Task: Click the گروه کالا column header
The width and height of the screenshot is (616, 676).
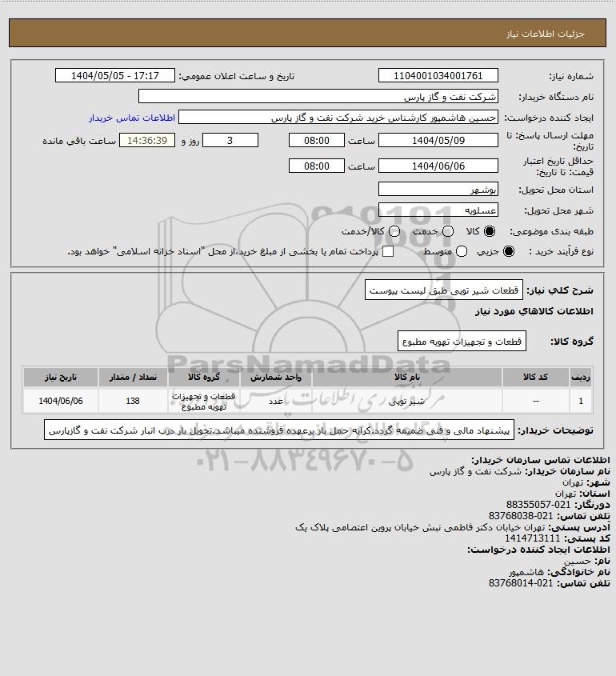Action: (204, 378)
